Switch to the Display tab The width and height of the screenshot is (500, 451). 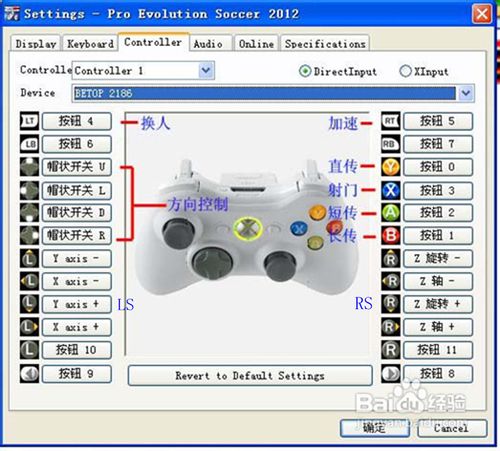36,44
